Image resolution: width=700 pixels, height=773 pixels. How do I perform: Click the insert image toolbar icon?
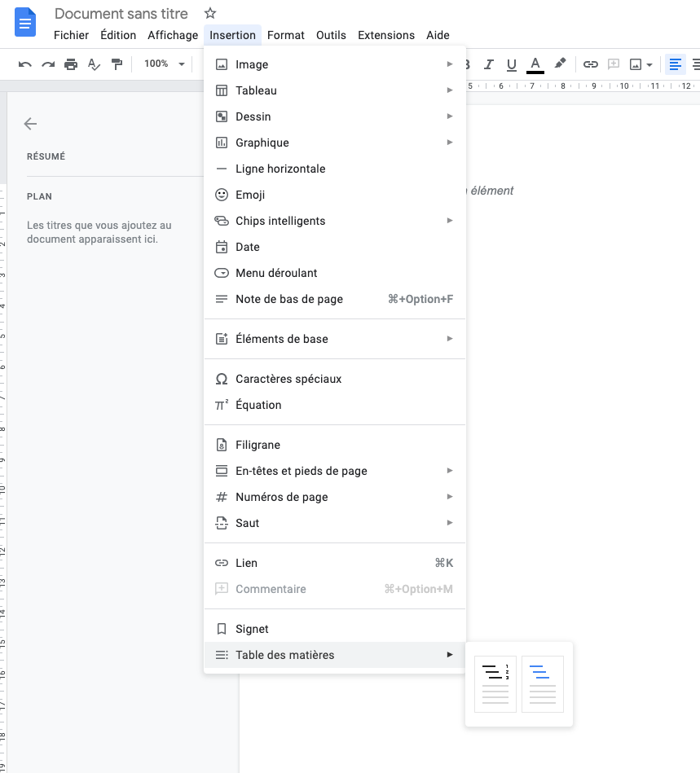(x=636, y=64)
